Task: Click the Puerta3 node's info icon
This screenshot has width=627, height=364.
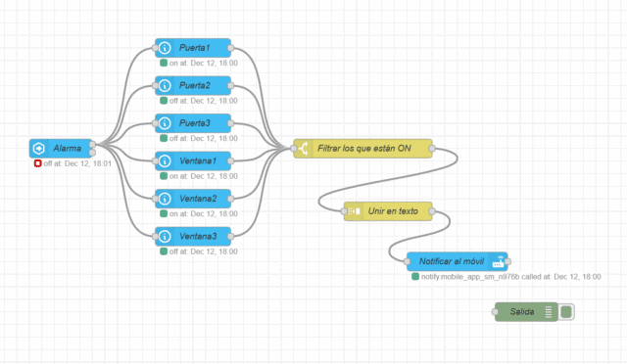Action: [165, 123]
